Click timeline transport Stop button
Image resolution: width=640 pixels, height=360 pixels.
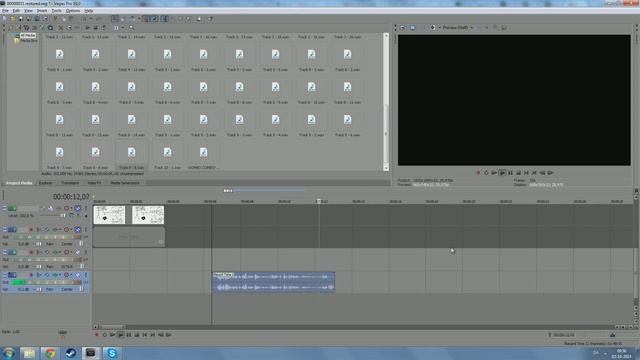pyautogui.click(x=137, y=335)
